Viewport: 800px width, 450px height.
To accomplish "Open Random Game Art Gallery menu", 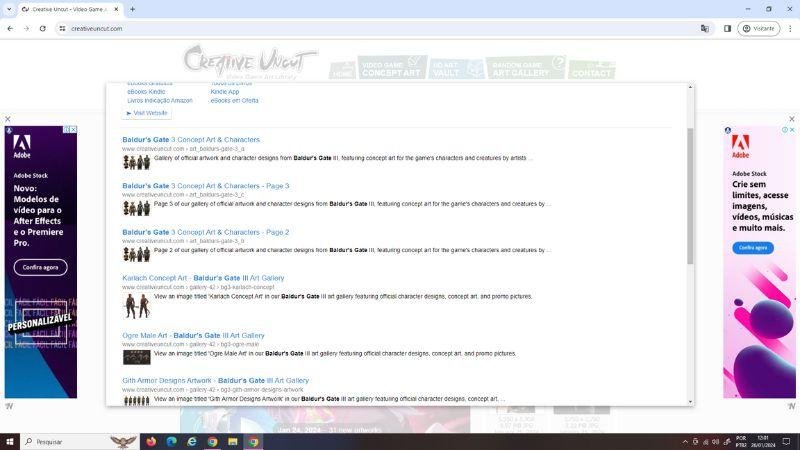I will click(526, 68).
